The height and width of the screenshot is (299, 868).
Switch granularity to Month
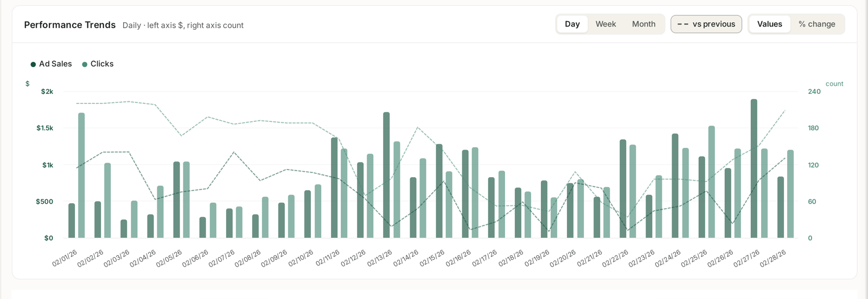pyautogui.click(x=643, y=24)
